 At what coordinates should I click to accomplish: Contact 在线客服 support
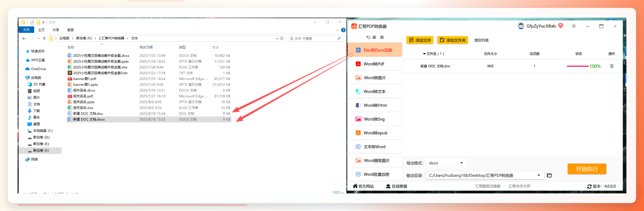pos(397,186)
